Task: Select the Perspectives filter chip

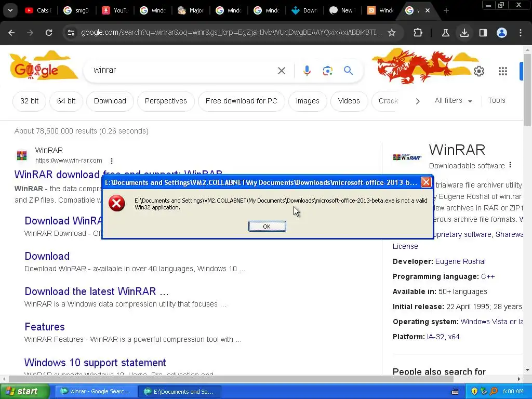Action: point(166,101)
